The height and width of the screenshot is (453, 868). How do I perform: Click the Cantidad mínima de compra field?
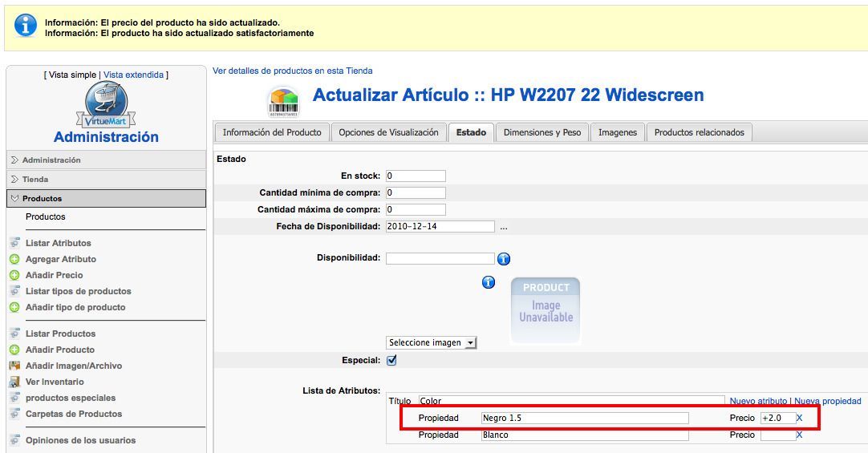(416, 192)
